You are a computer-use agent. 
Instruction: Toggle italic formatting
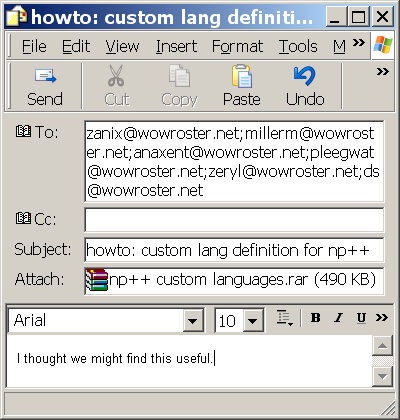pos(338,318)
